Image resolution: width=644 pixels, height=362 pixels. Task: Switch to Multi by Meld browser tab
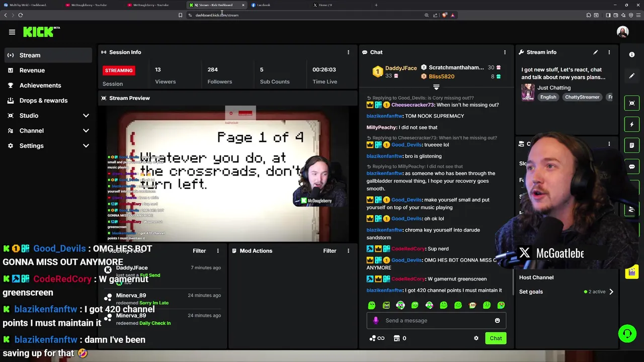pyautogui.click(x=29, y=5)
